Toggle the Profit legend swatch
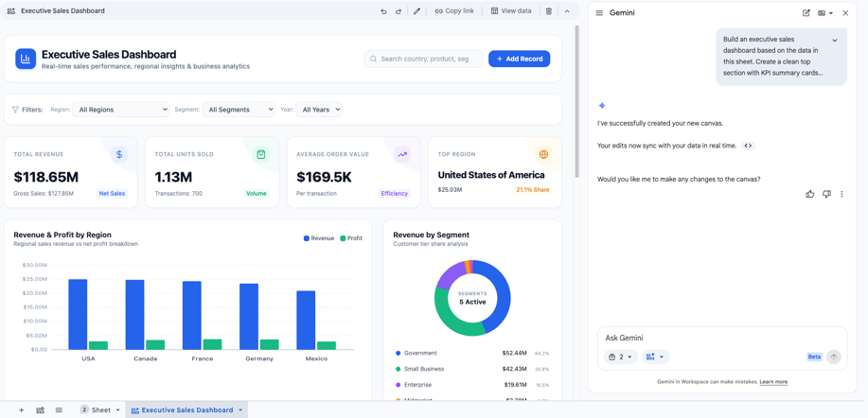The image size is (868, 418). point(343,238)
